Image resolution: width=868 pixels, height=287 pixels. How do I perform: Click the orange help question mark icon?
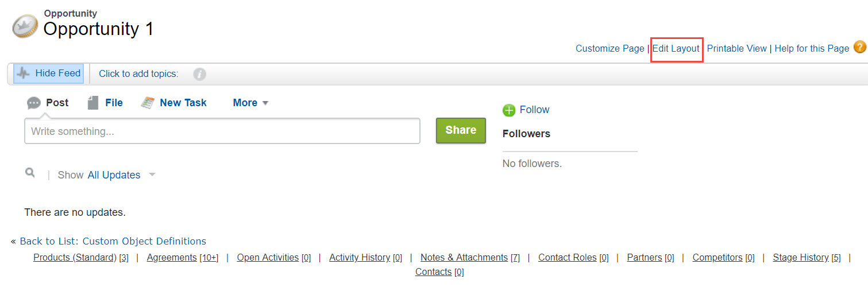click(x=859, y=48)
